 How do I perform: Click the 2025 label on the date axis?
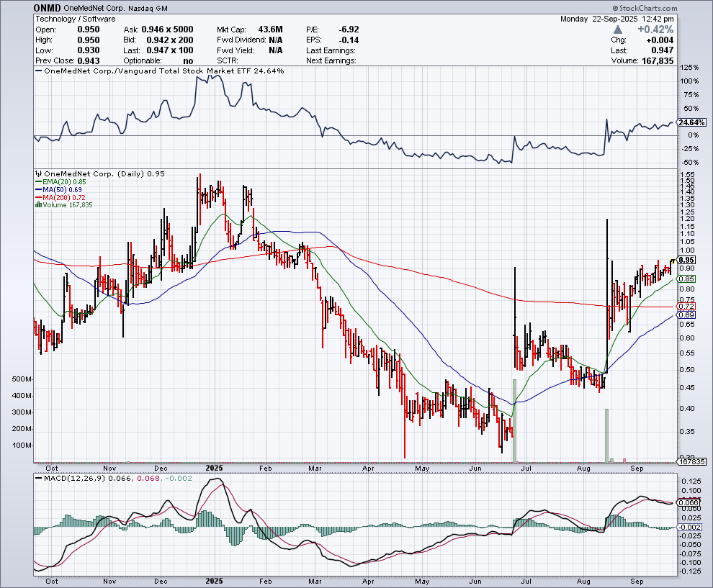pos(214,468)
